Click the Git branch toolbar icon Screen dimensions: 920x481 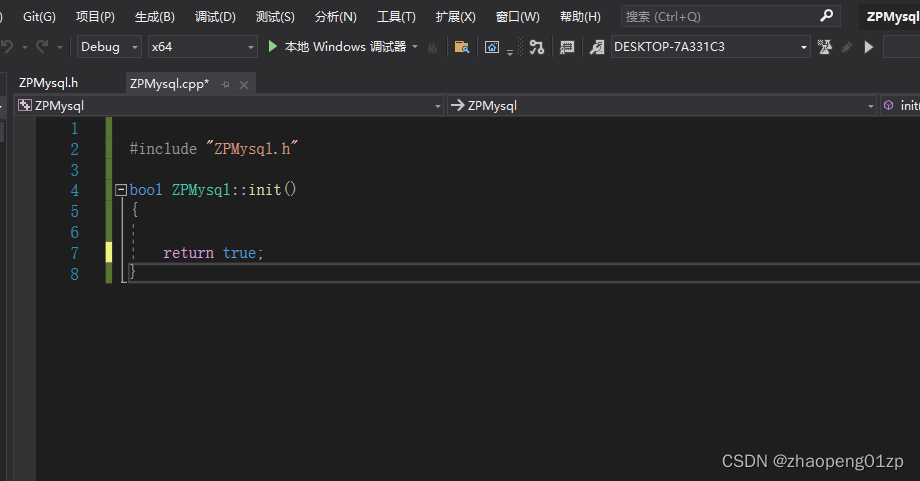(536, 47)
